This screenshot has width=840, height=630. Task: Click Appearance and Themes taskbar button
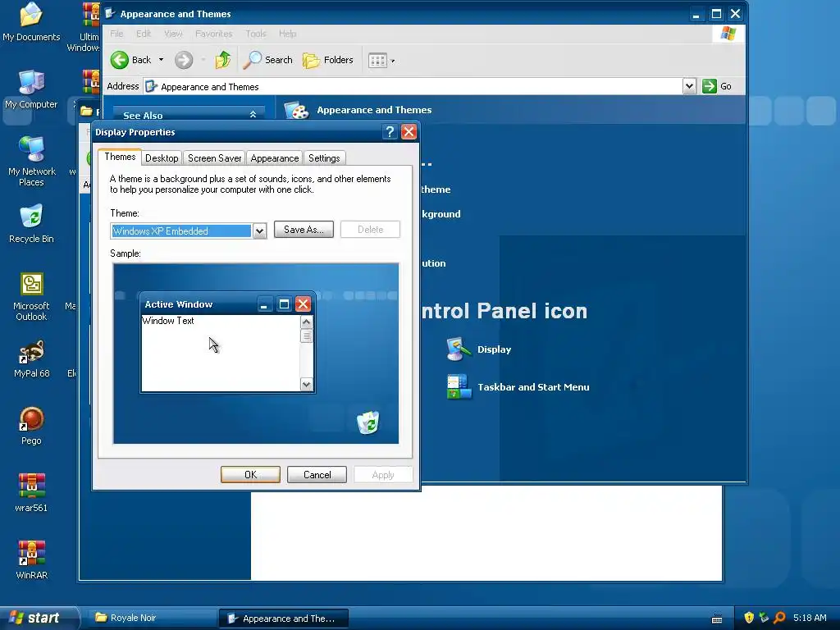[x=284, y=619]
